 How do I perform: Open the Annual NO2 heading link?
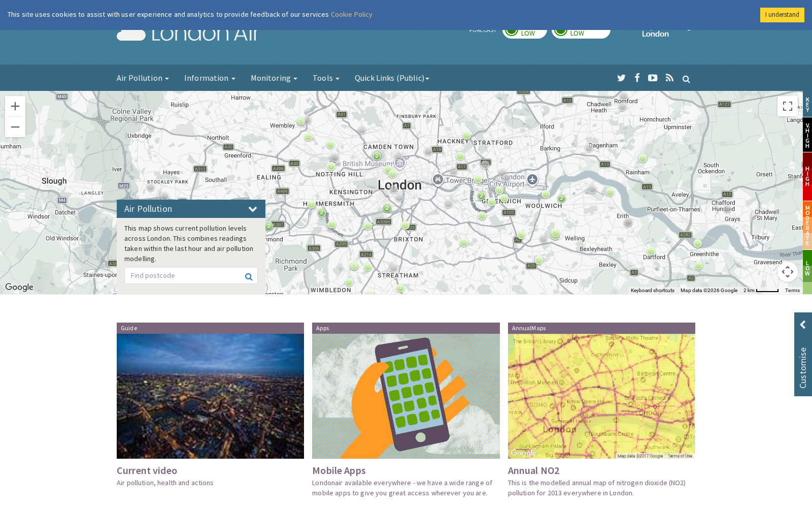tap(534, 470)
